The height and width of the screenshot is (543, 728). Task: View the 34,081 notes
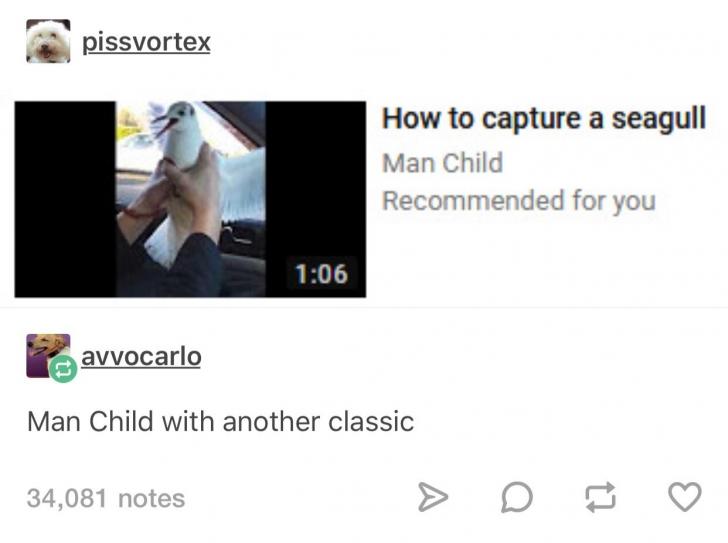pos(106,498)
